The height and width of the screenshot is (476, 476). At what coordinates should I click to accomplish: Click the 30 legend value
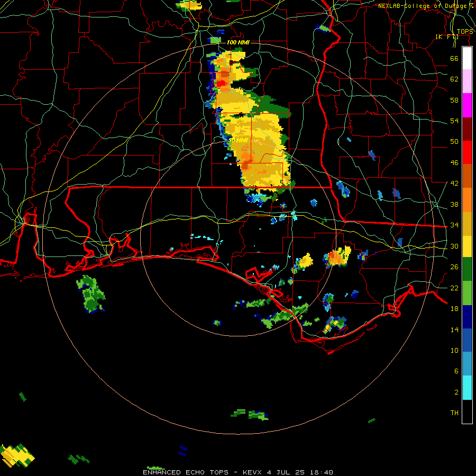(454, 246)
